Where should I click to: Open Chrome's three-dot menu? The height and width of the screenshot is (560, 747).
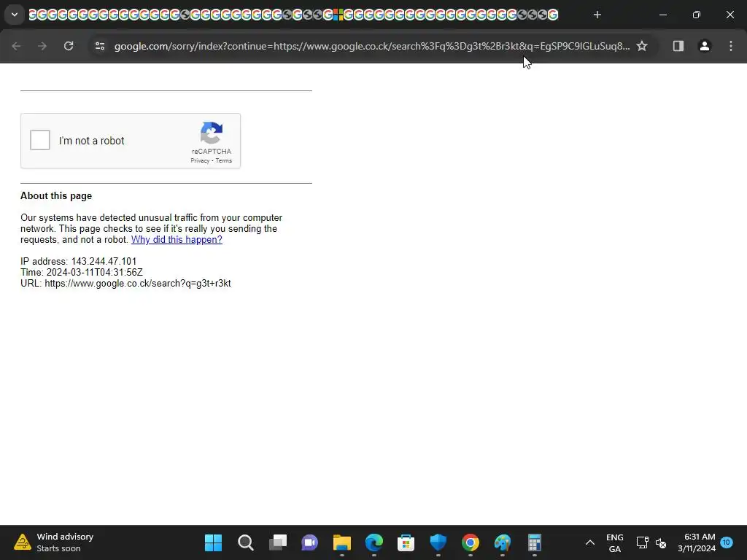click(x=731, y=46)
